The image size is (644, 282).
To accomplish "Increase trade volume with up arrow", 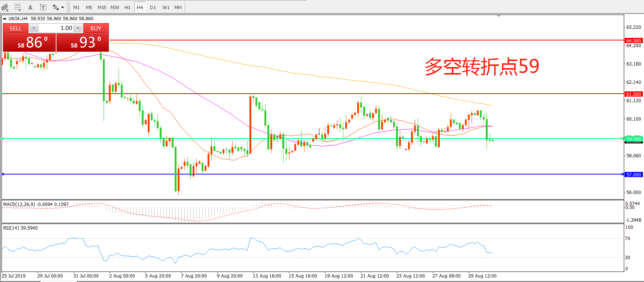I will 78,28.
